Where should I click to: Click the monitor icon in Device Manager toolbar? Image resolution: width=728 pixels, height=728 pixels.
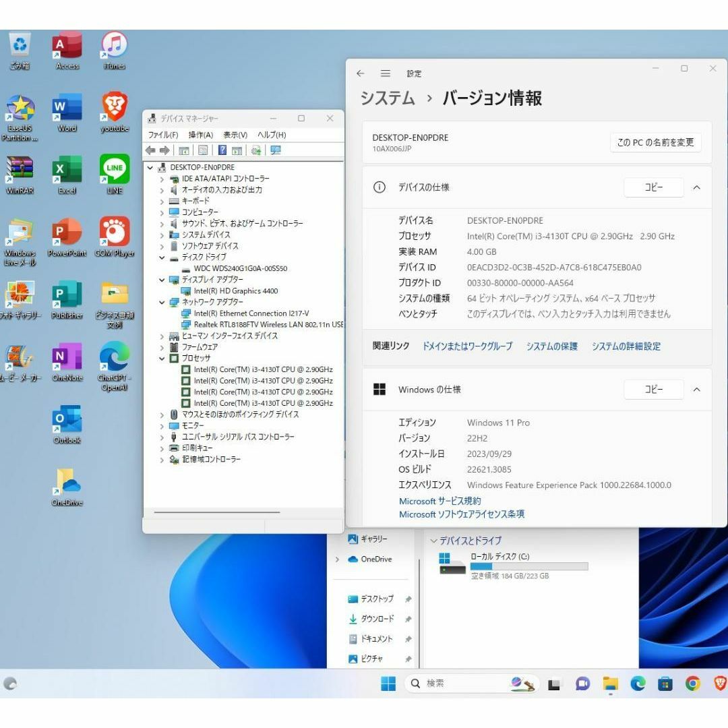pos(276,150)
